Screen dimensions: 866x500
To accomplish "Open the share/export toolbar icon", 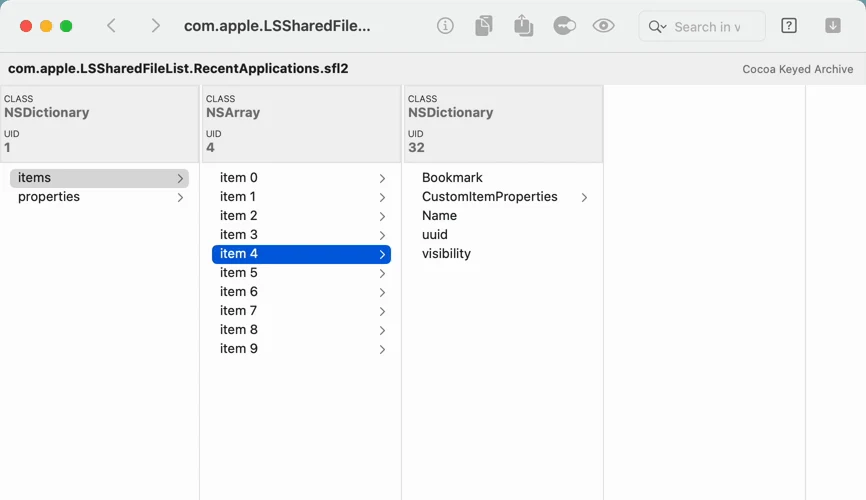I will [x=523, y=26].
